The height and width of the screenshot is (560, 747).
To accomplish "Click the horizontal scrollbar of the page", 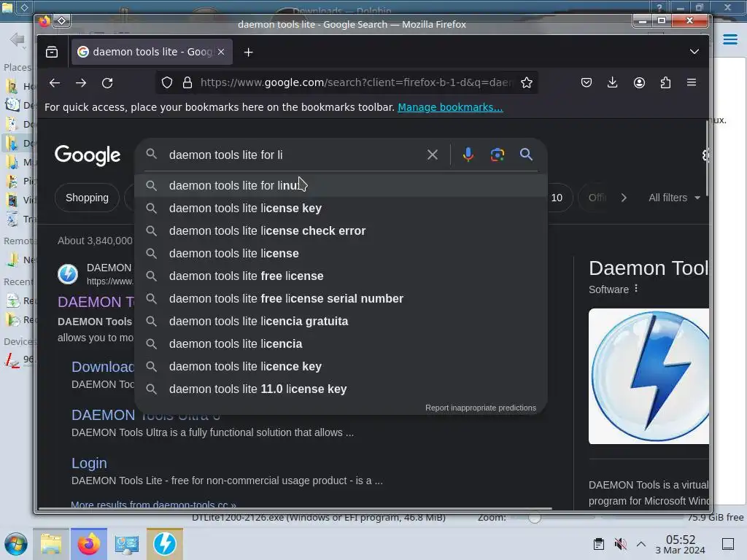I will pos(295,508).
